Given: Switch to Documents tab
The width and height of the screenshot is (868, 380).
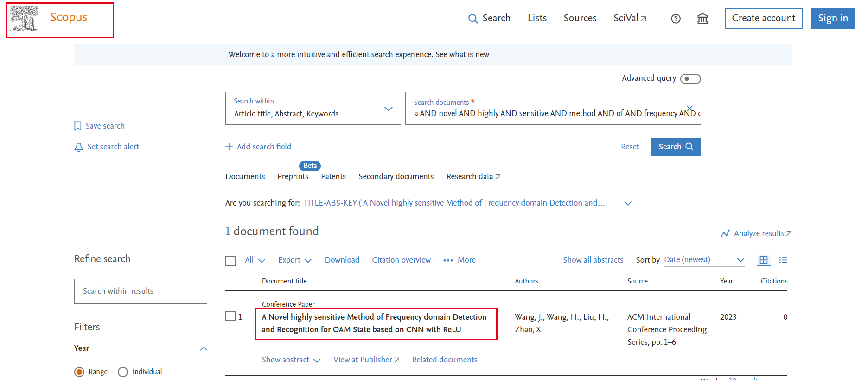Looking at the screenshot, I should click(x=245, y=176).
